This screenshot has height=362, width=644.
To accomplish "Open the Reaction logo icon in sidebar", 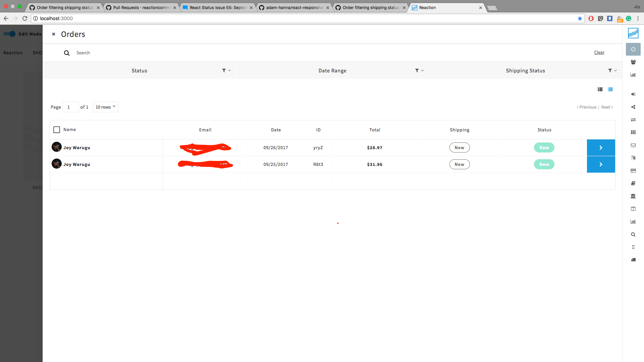I will [x=633, y=33].
